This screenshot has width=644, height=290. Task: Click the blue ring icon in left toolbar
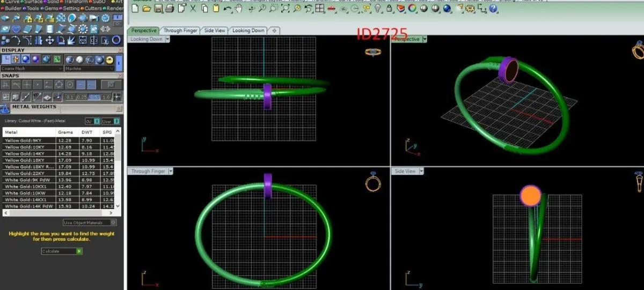click(116, 40)
